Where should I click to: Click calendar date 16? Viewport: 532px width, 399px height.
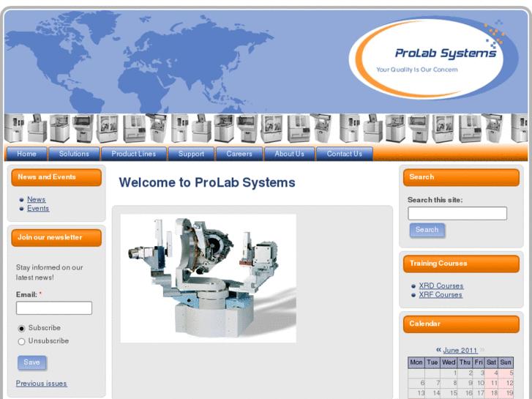(465, 393)
